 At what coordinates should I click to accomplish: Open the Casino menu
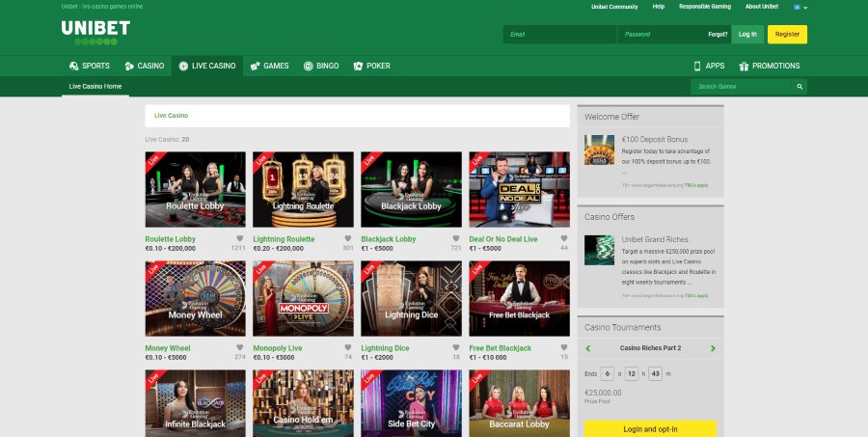[145, 66]
